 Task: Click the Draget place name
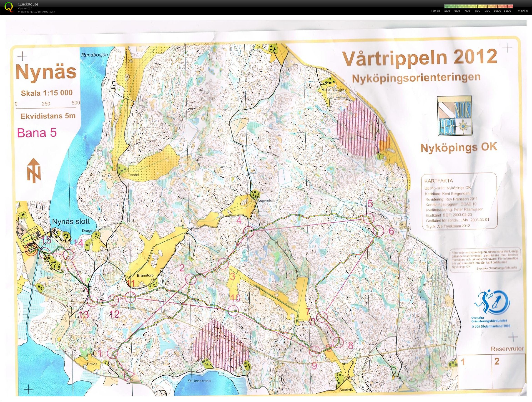(x=88, y=231)
